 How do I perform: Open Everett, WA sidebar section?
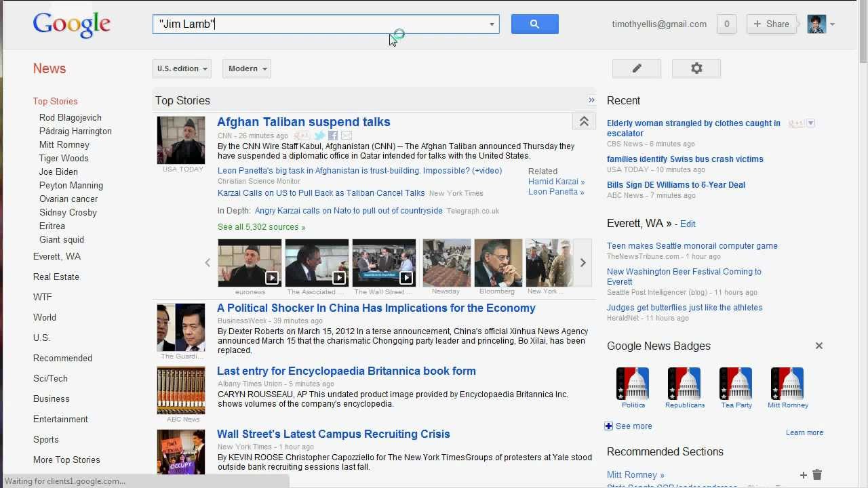click(x=57, y=256)
